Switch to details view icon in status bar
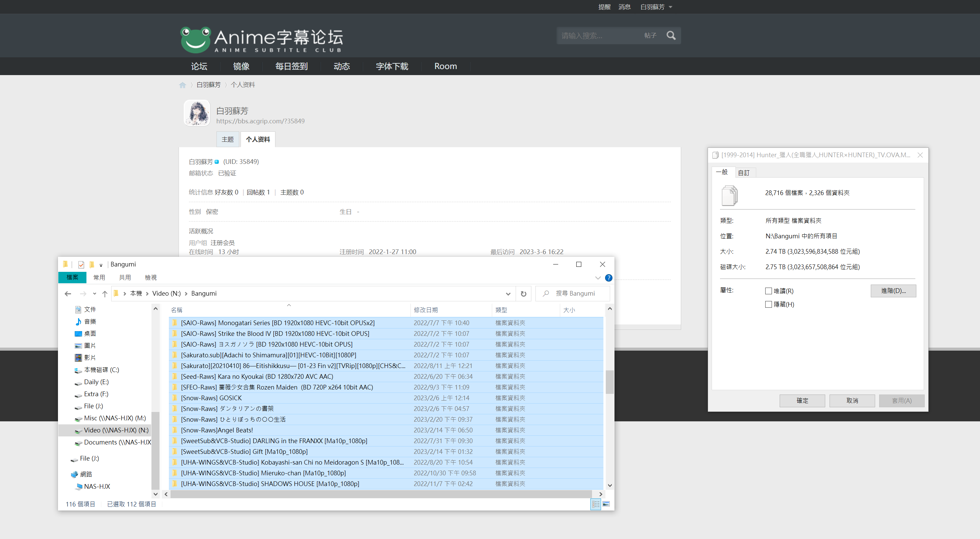 [x=595, y=504]
